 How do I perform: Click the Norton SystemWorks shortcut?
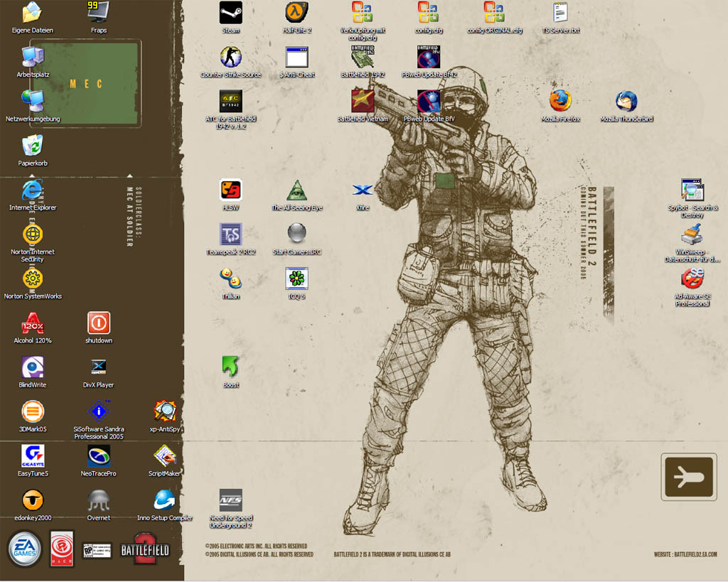tap(33, 279)
